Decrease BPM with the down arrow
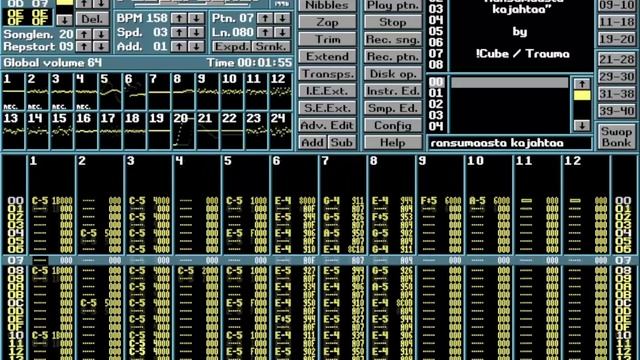 pos(196,18)
